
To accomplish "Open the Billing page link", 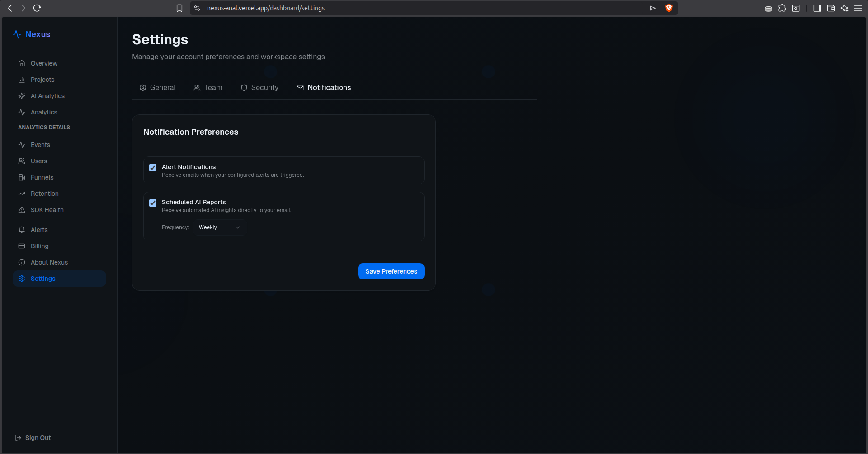I will click(x=60, y=246).
